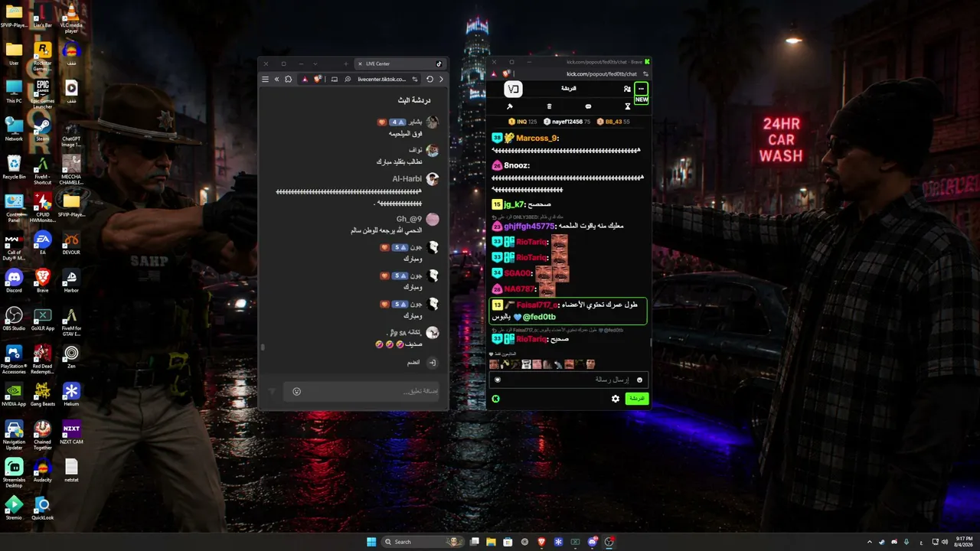
Task: Open Kick chat settings gear
Action: click(615, 399)
